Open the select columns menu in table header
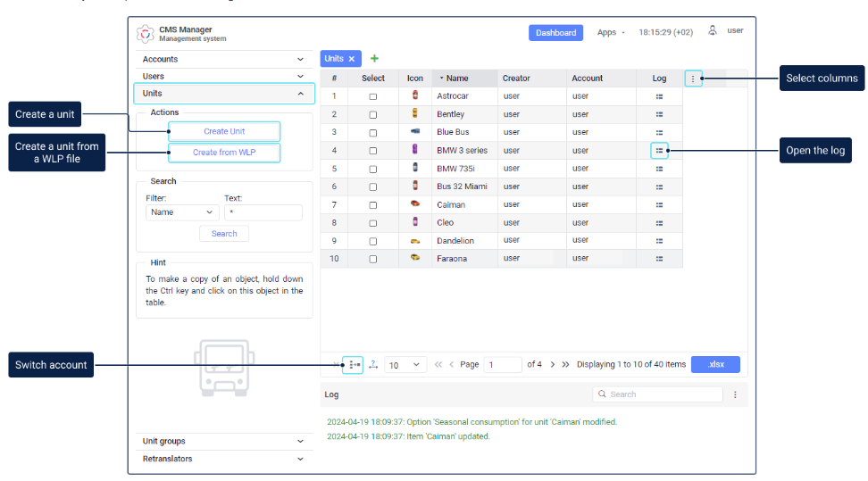The width and height of the screenshot is (868, 481). point(693,79)
